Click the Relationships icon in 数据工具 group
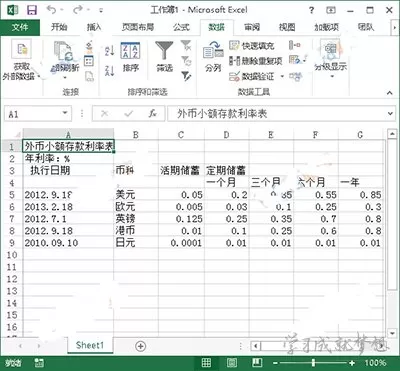This screenshot has width=400, height=371. (x=295, y=76)
